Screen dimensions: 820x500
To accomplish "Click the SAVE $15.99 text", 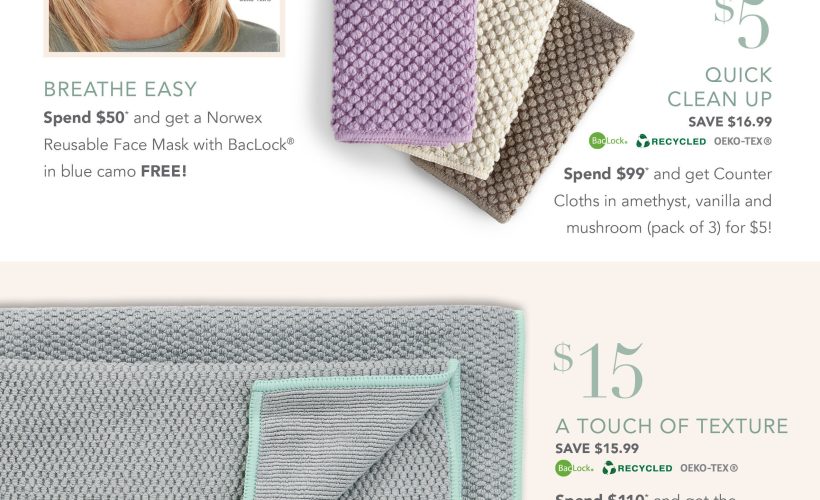I will coord(597,449).
